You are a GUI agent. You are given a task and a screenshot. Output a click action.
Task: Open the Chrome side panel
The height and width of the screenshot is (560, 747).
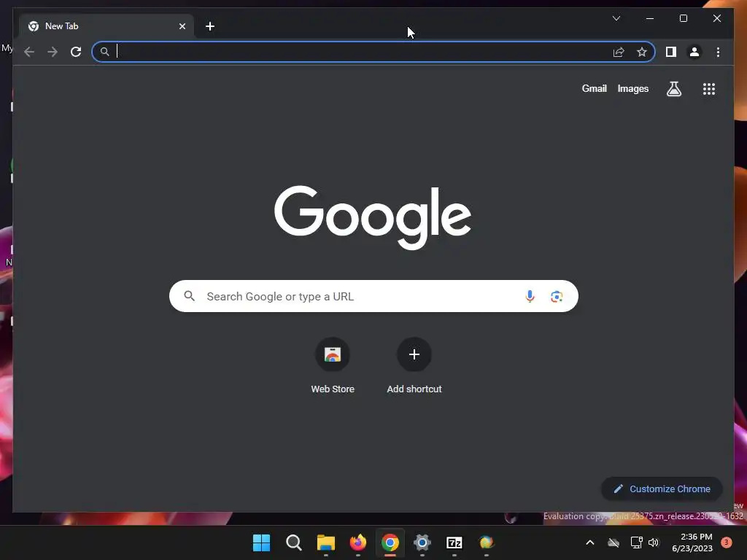click(671, 52)
